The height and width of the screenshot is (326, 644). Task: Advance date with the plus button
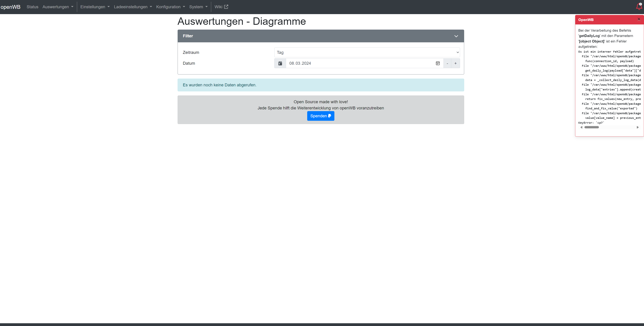point(455,63)
